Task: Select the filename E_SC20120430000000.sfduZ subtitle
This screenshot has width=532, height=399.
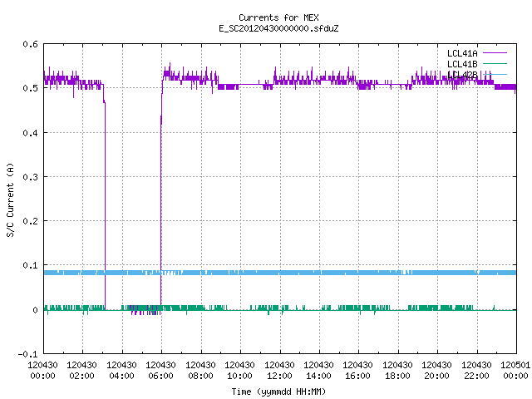Action: (278, 28)
